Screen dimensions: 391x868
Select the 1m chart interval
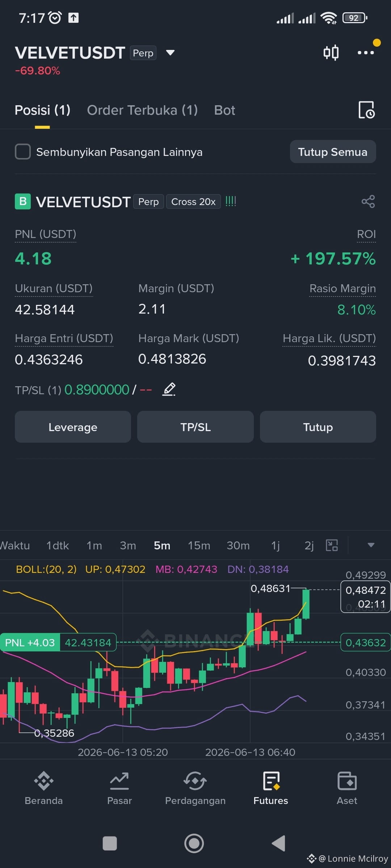94,545
